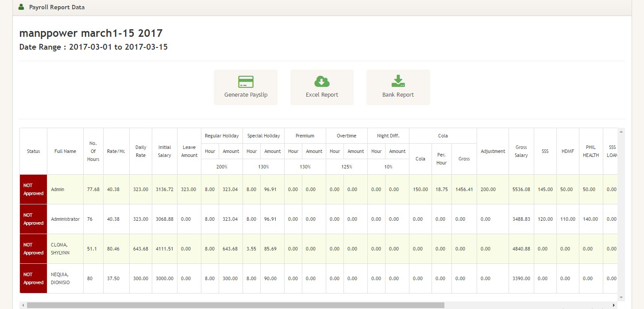Download the Excel Report

[322, 87]
